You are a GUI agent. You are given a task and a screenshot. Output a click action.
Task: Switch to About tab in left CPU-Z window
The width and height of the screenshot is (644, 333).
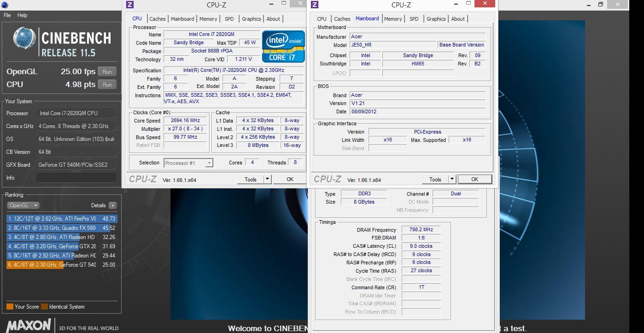click(273, 19)
